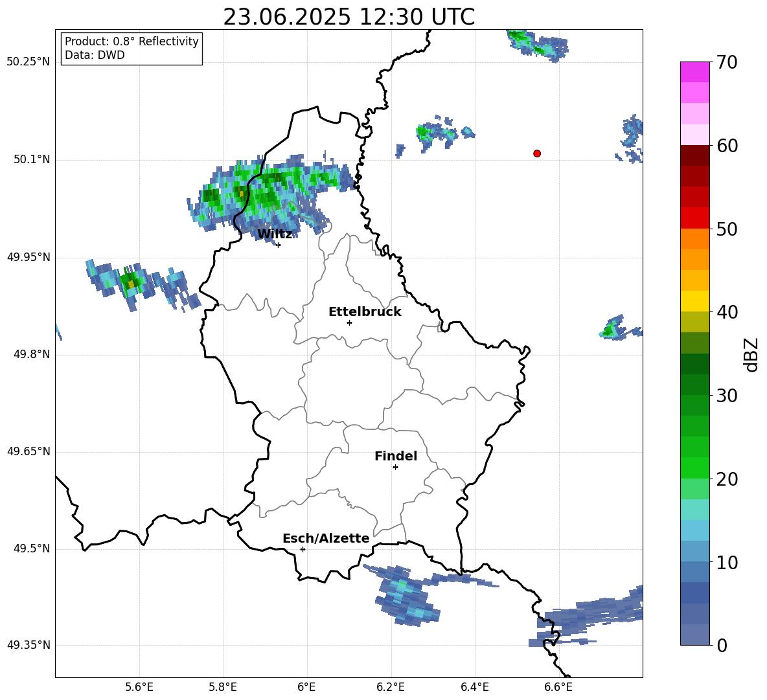Click the red dot radar site marker
767x700 pixels.
pyautogui.click(x=537, y=153)
